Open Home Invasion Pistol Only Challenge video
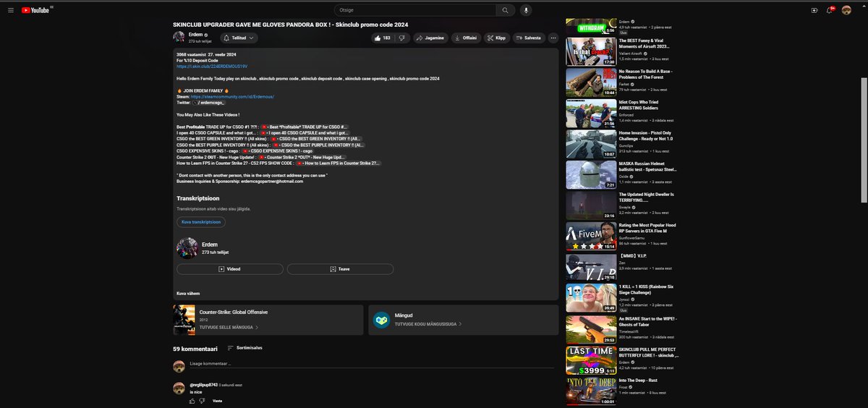Viewport: 868px width, 408px height. [x=590, y=143]
